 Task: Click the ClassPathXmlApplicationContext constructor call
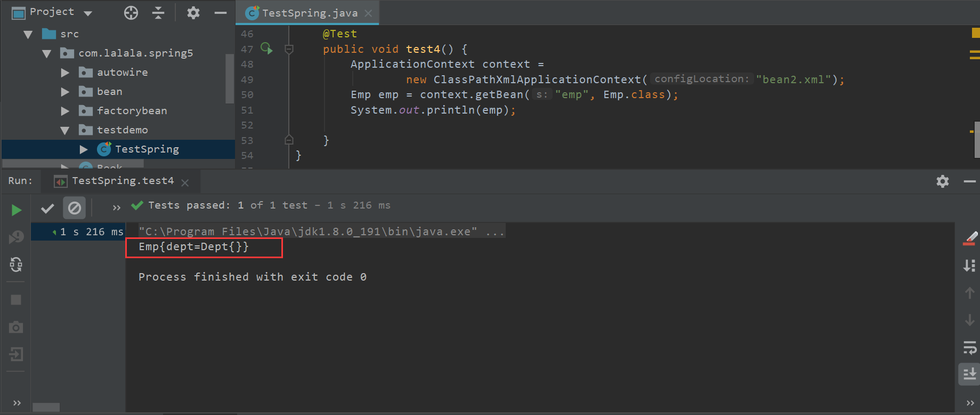click(537, 79)
